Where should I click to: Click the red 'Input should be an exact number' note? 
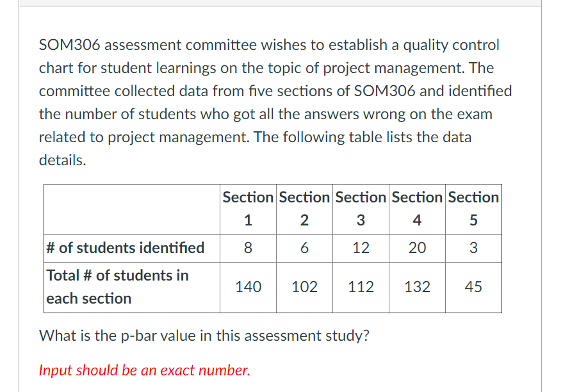(144, 370)
